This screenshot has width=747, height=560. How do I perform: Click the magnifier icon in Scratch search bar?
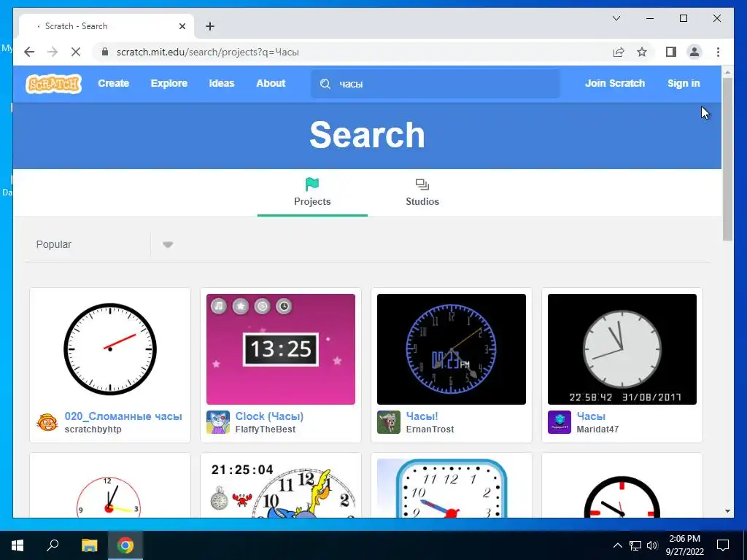325,84
